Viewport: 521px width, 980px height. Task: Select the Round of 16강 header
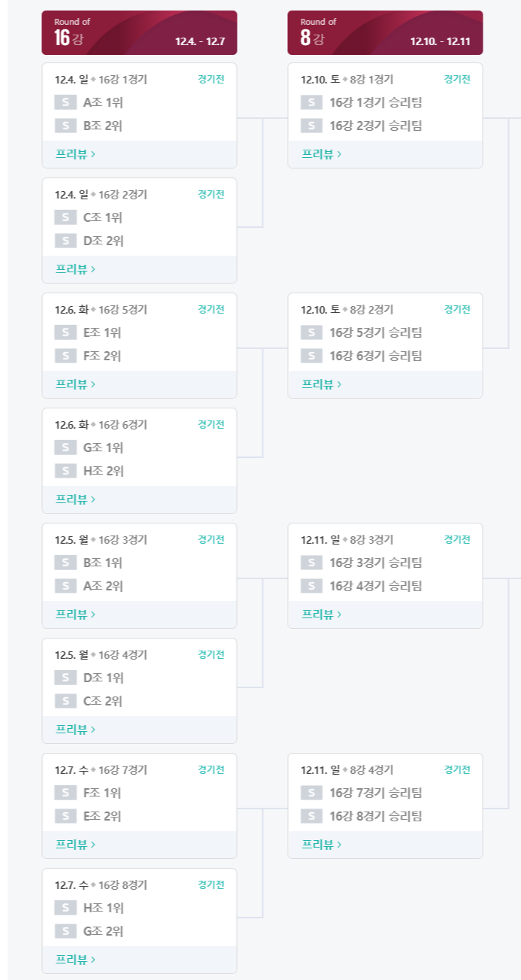click(x=139, y=32)
